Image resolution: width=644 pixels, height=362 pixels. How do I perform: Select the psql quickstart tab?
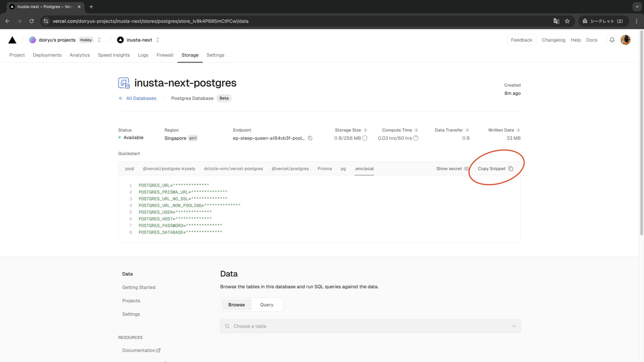[x=129, y=169]
